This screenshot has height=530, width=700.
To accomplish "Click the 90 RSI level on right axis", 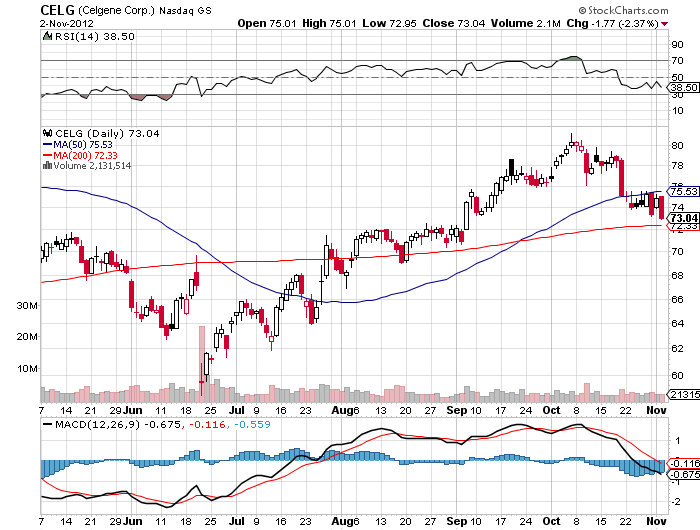I will click(x=677, y=45).
